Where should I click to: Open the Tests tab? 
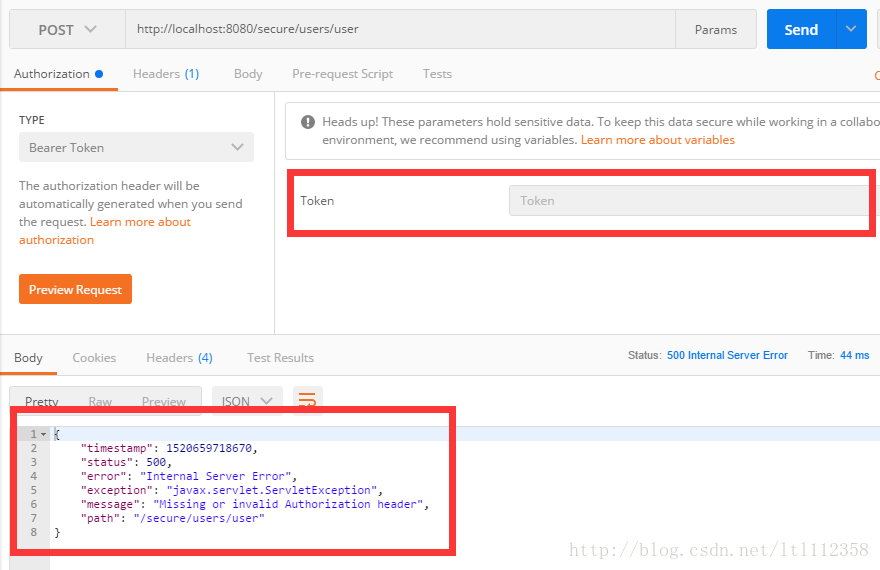click(x=437, y=74)
